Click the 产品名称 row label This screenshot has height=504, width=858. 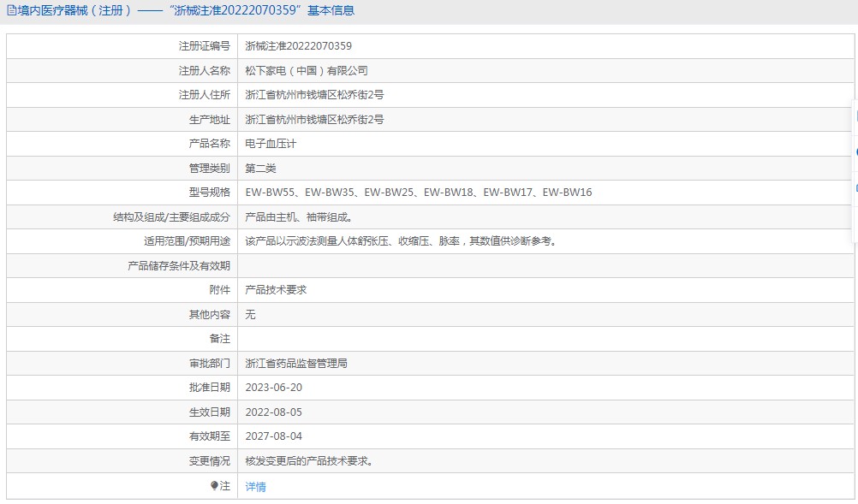pyautogui.click(x=210, y=144)
